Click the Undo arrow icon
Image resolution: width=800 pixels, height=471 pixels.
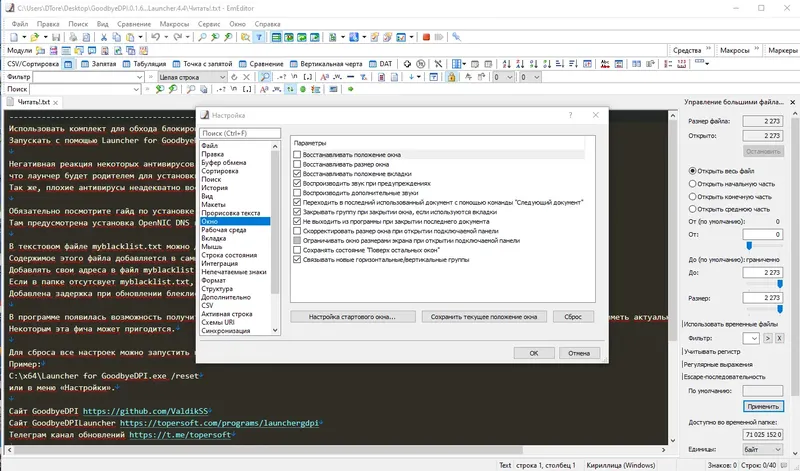[156, 37]
